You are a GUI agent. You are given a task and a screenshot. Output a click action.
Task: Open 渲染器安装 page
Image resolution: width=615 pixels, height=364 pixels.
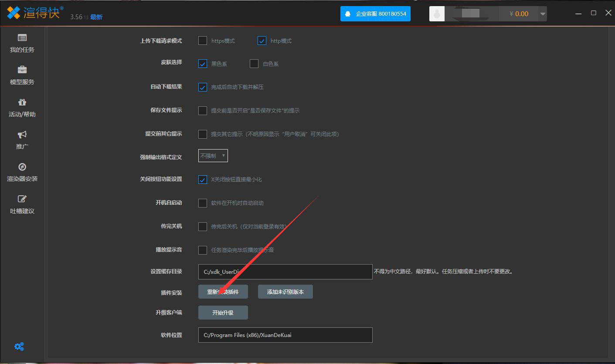click(x=21, y=172)
